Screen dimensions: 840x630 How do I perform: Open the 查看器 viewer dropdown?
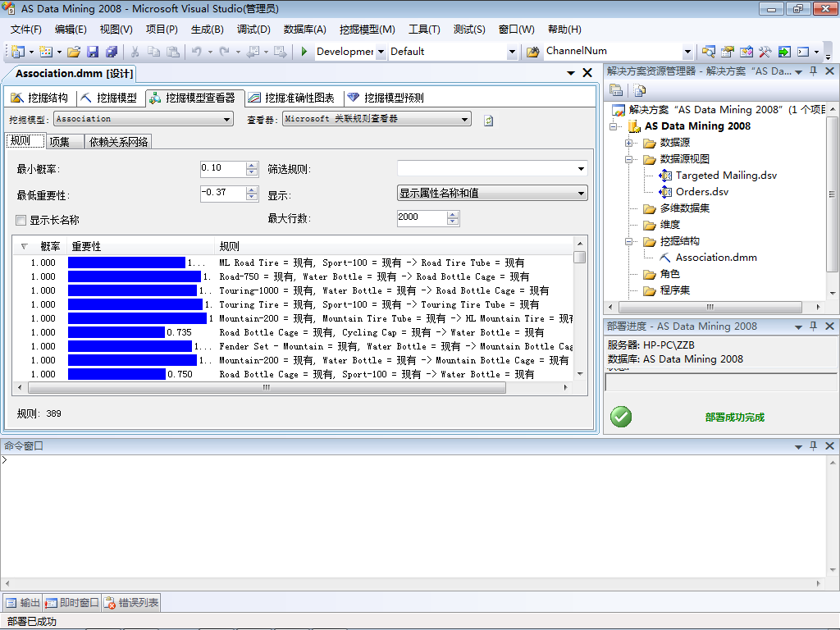pos(464,120)
